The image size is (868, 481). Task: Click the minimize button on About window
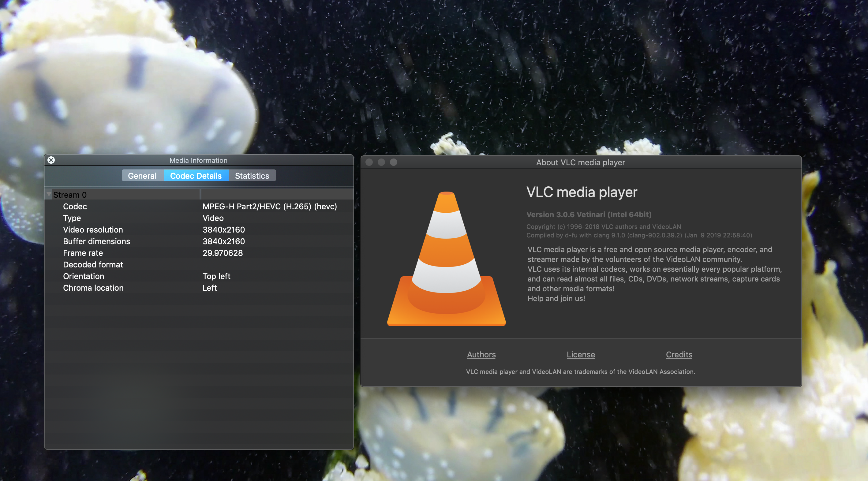pyautogui.click(x=381, y=162)
